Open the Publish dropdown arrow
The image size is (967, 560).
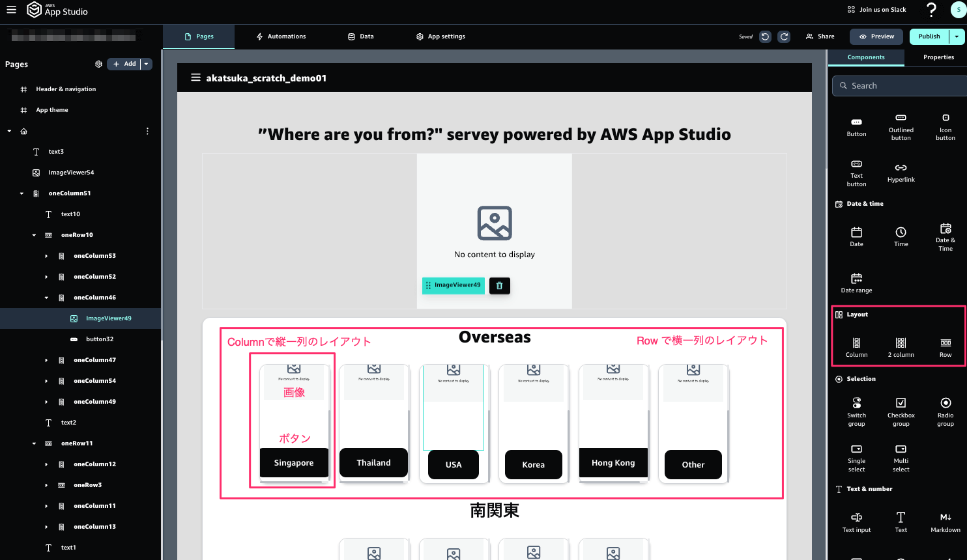tap(957, 36)
